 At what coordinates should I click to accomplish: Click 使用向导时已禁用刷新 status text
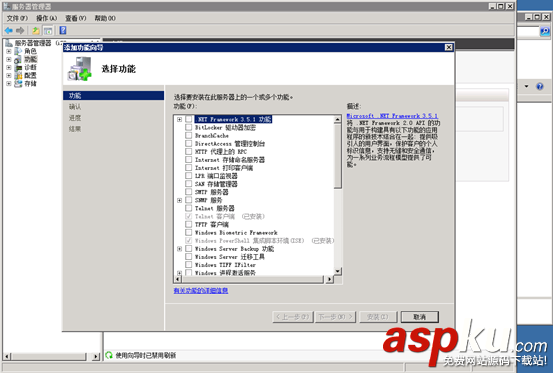tap(146, 355)
